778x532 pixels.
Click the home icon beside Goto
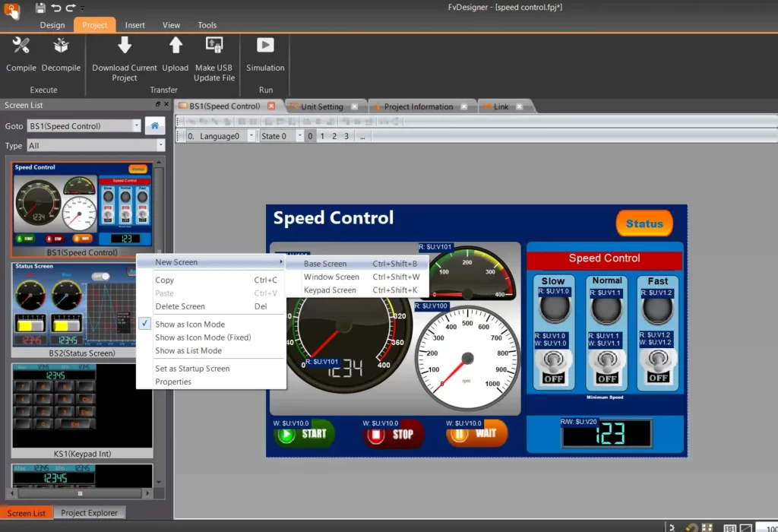pyautogui.click(x=155, y=126)
